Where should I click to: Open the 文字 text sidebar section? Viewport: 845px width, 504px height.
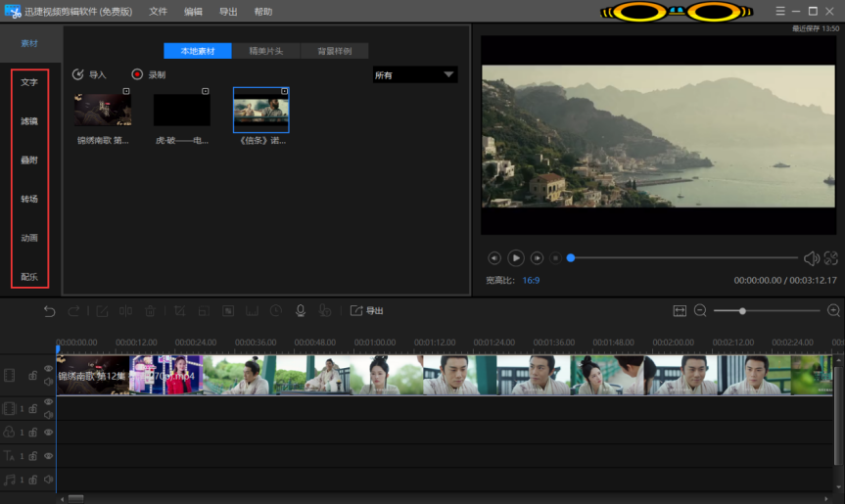point(29,82)
